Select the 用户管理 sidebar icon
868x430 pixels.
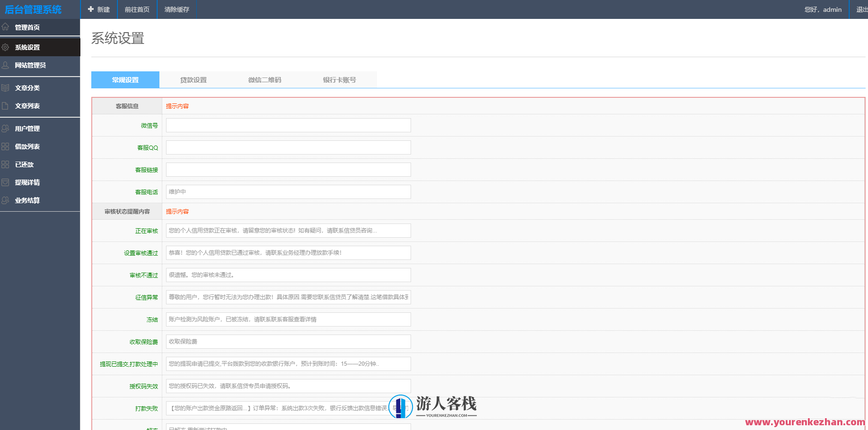coord(5,128)
